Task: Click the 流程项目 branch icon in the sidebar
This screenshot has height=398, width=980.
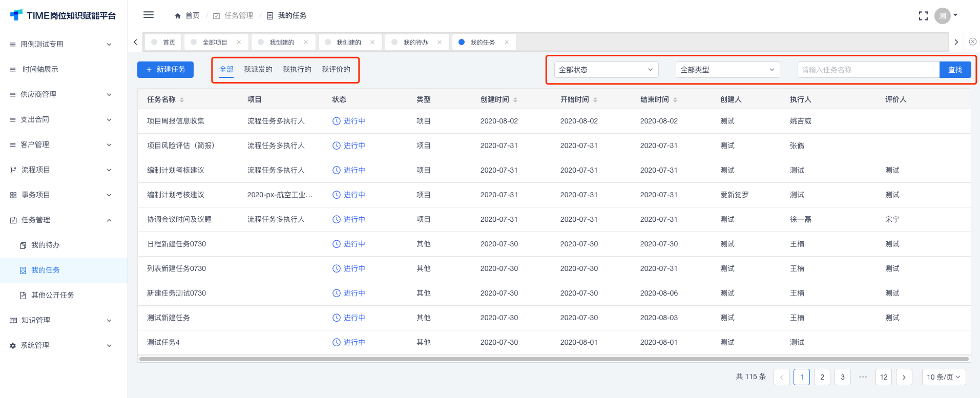Action: pos(13,170)
